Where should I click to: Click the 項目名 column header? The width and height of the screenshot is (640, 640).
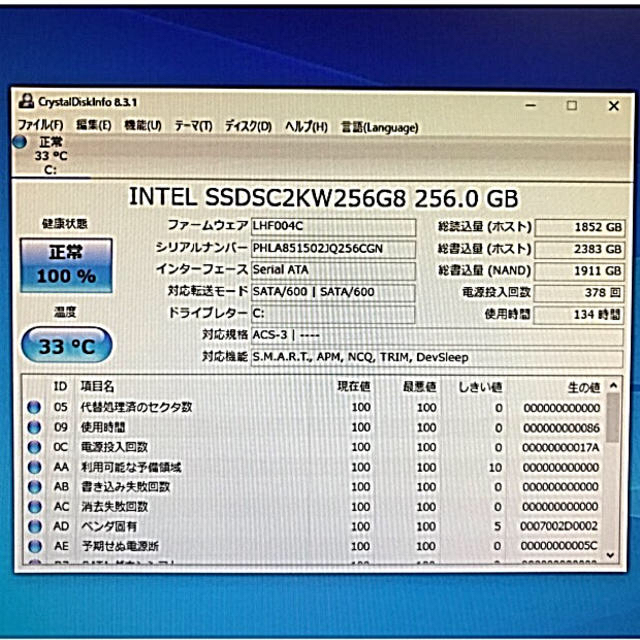click(97, 386)
